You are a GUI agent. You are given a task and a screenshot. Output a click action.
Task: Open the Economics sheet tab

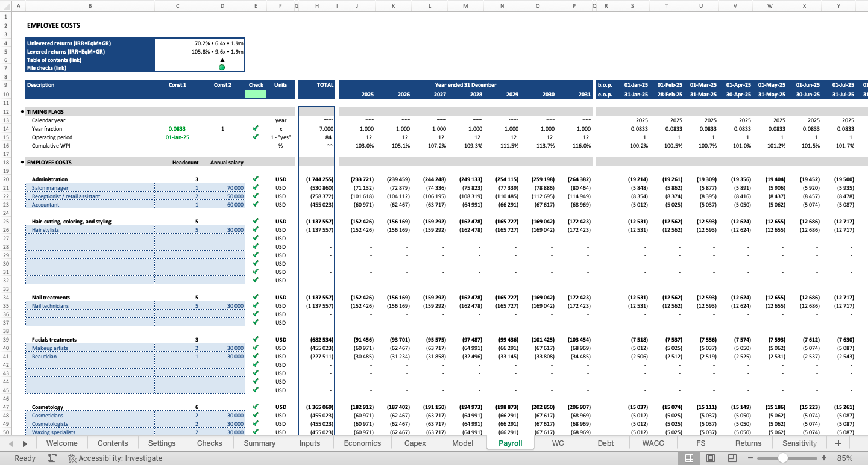[x=362, y=443]
